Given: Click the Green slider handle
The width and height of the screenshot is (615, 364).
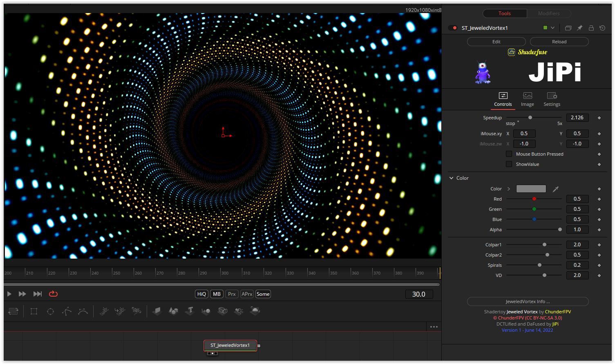Looking at the screenshot, I should pyautogui.click(x=534, y=209).
